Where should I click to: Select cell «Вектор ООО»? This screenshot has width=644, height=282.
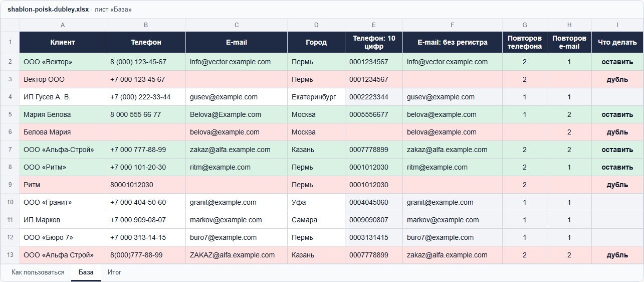(x=63, y=79)
